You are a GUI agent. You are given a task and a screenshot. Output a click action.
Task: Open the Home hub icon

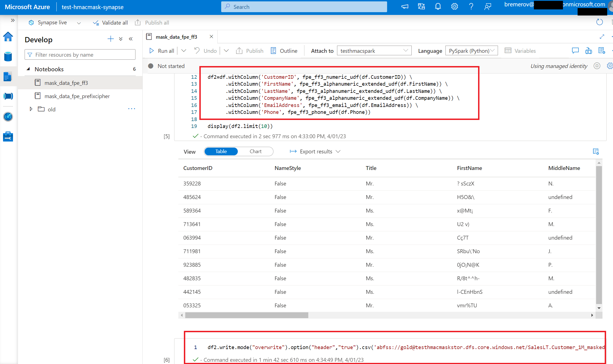pyautogui.click(x=8, y=37)
